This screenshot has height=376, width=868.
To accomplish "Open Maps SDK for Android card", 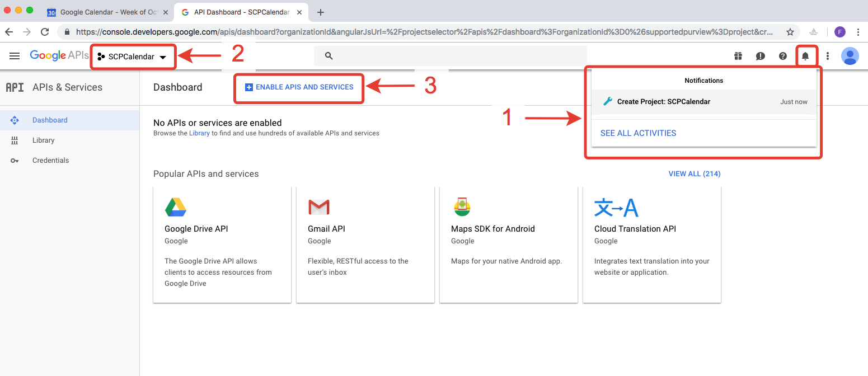I will (x=509, y=245).
